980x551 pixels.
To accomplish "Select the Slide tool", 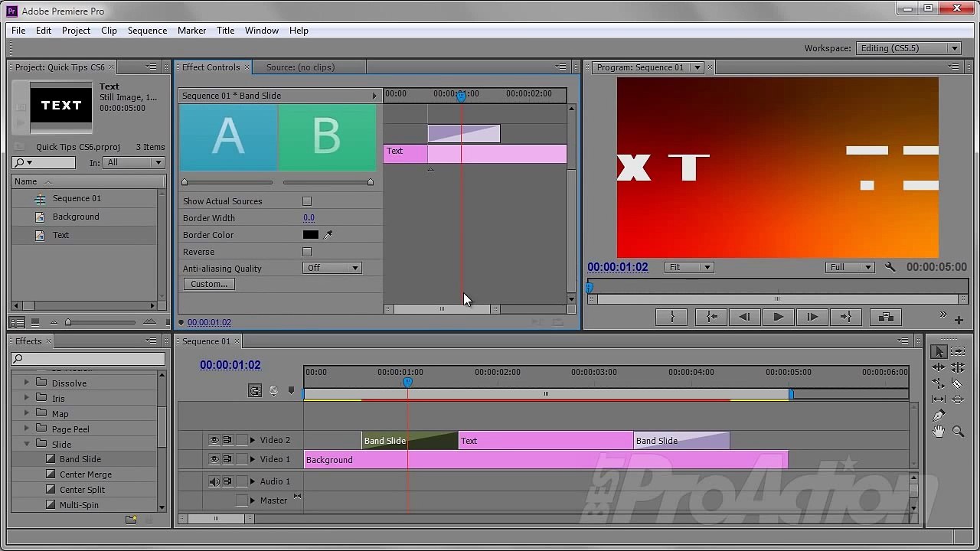I will coord(958,399).
